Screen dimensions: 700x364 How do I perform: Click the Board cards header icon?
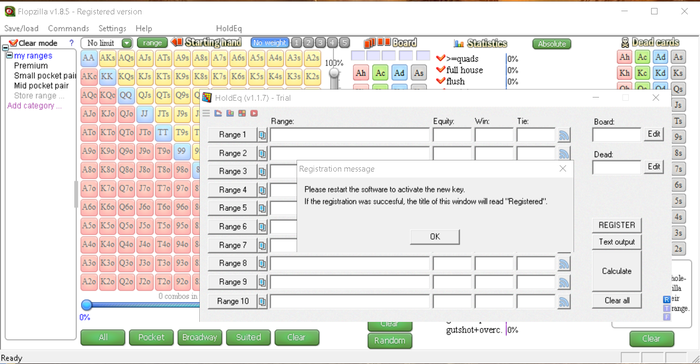(x=377, y=43)
